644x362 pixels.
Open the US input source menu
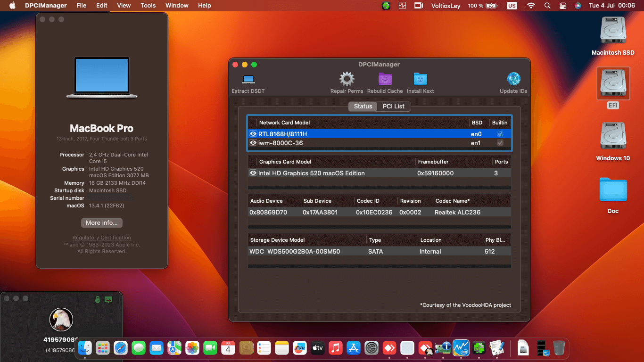pos(512,6)
